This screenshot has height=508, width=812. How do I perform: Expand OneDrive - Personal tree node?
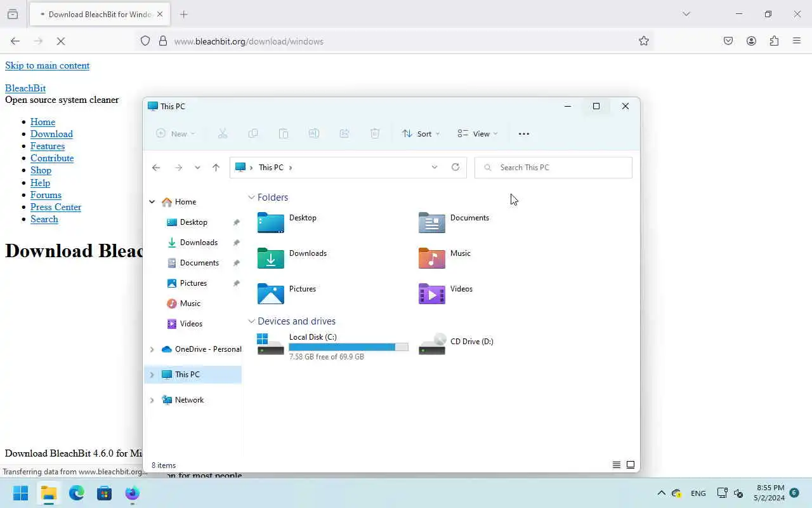(x=152, y=349)
